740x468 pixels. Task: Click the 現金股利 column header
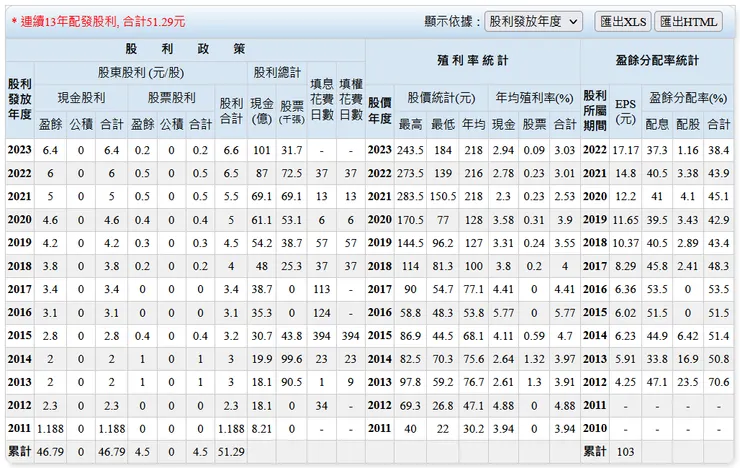tap(81, 98)
